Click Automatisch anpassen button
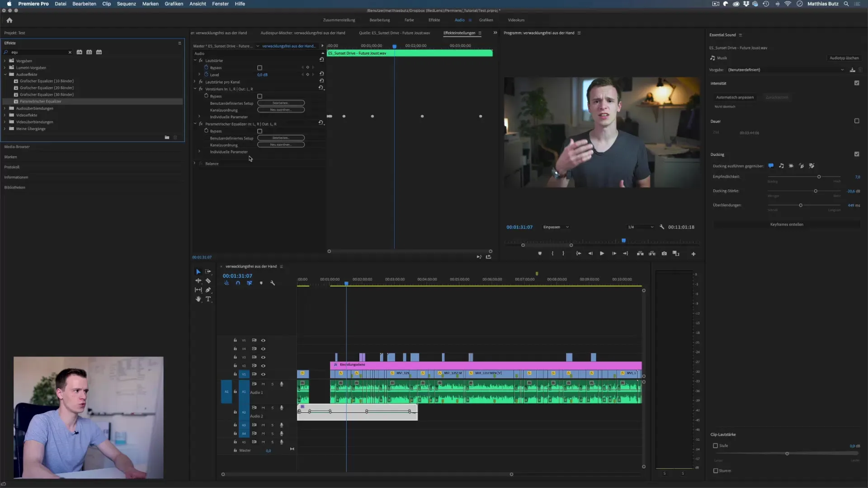 coord(735,97)
